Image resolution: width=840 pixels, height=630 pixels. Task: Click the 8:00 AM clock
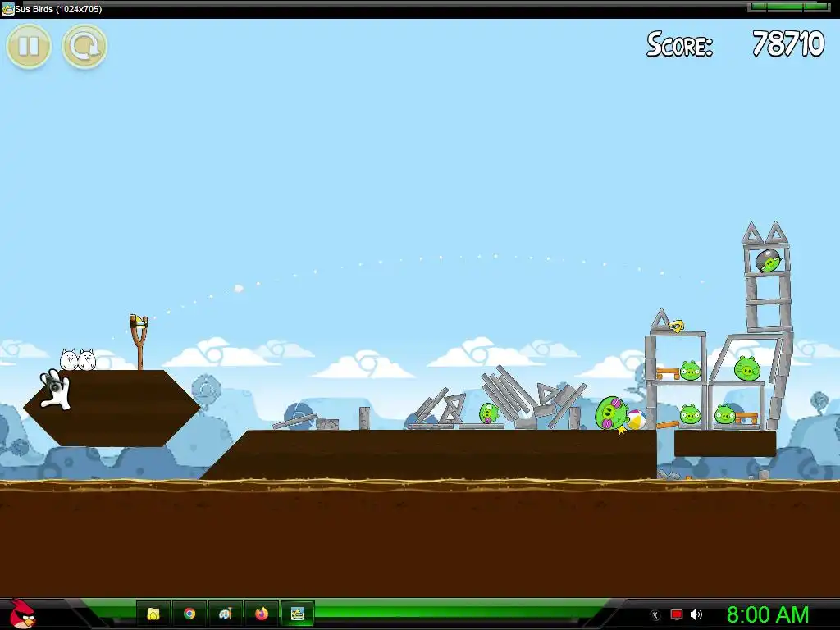pos(768,614)
